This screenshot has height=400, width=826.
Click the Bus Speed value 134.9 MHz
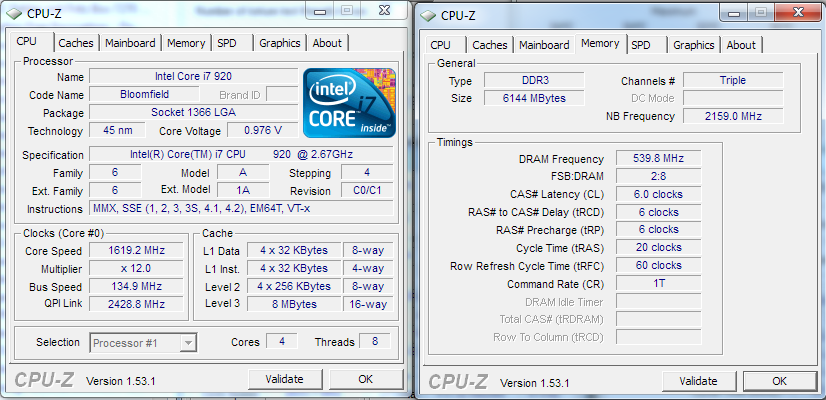136,287
